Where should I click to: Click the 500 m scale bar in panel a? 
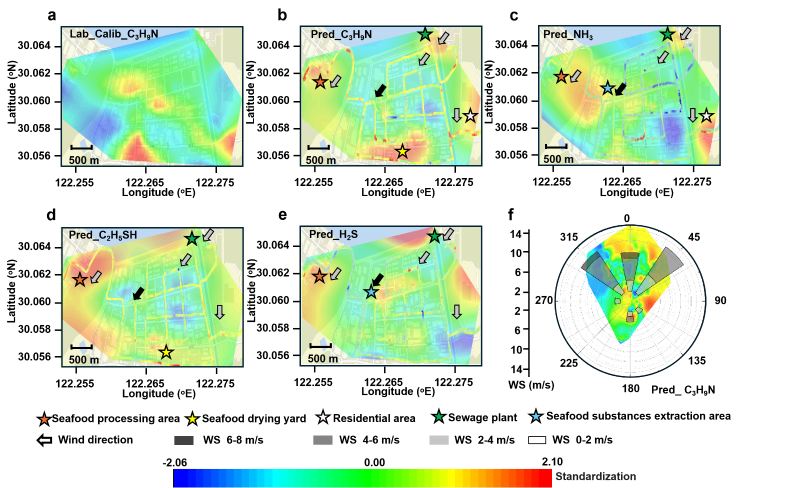[x=82, y=148]
